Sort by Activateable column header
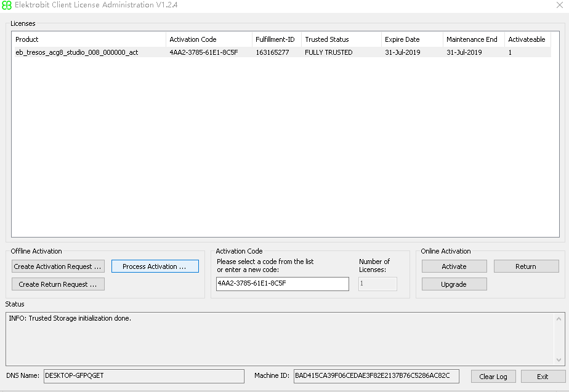 (x=528, y=39)
